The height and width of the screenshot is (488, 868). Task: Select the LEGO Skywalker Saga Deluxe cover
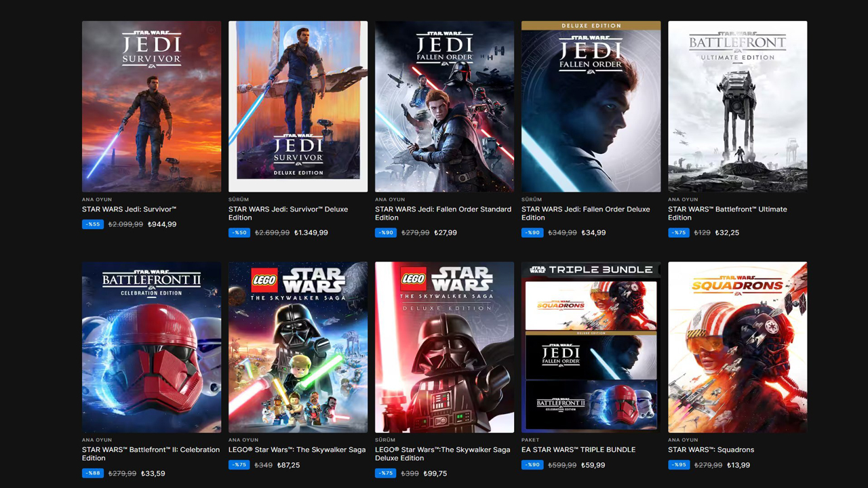pyautogui.click(x=444, y=347)
